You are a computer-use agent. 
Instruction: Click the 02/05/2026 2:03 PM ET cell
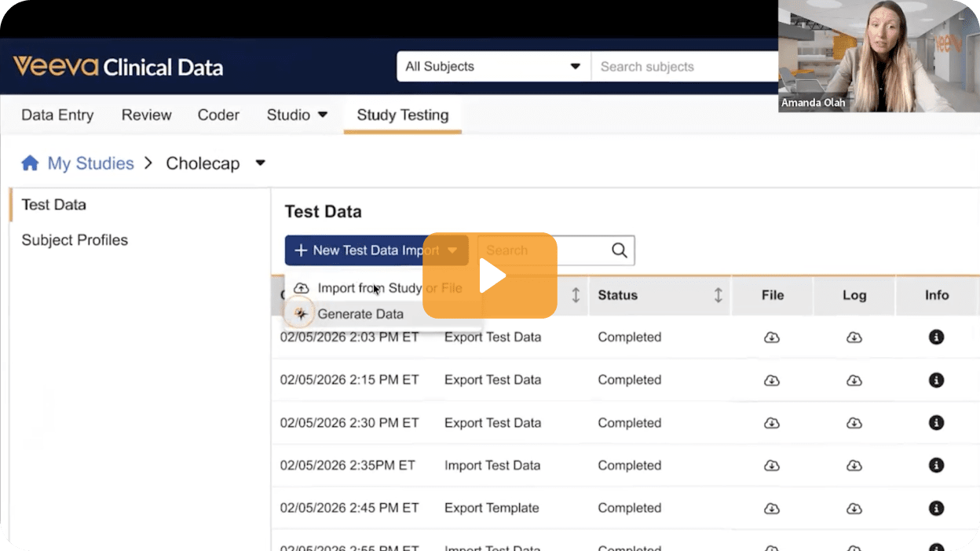tap(349, 338)
